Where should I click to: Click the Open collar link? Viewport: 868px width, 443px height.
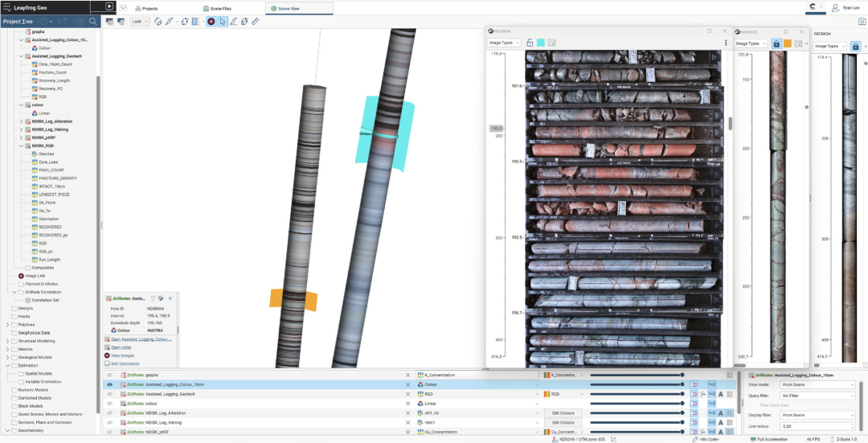121,347
